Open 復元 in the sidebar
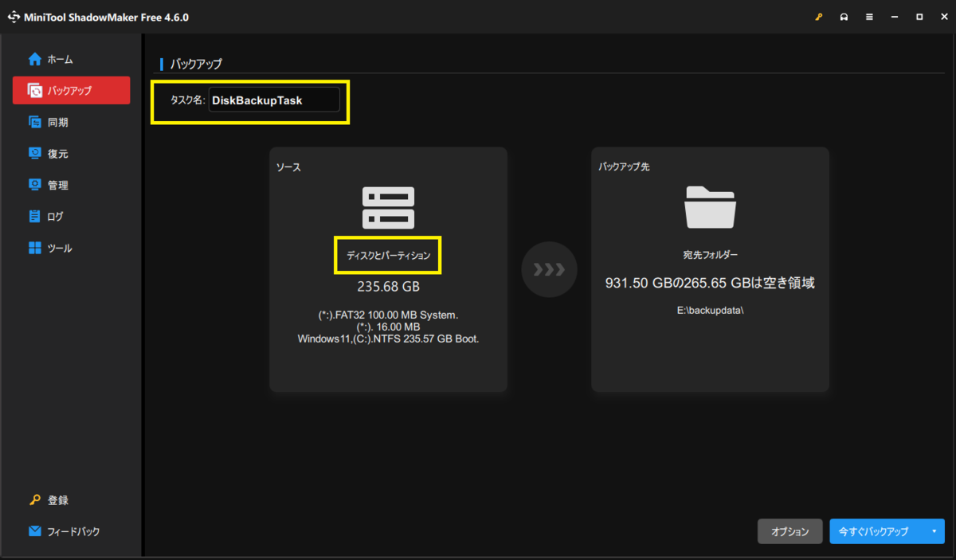Screen dimensions: 956x560 tap(71, 153)
